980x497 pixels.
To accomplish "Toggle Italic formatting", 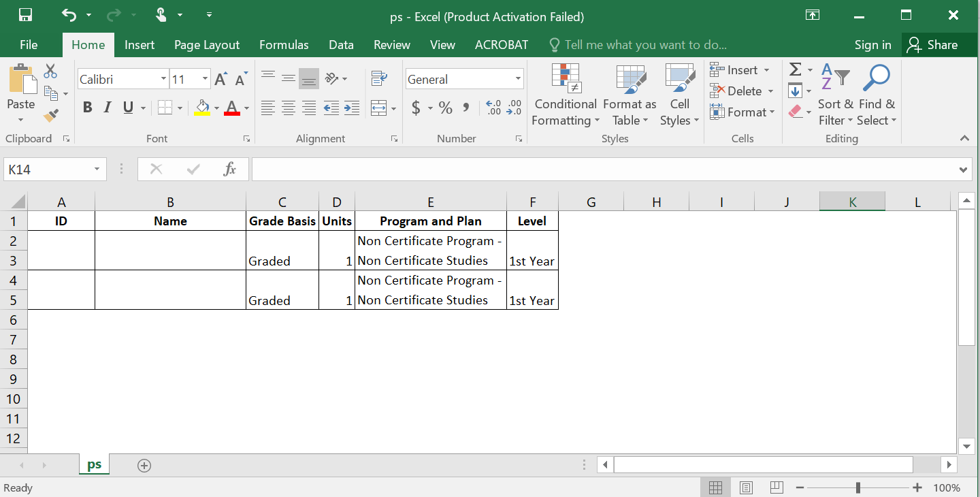I will click(107, 108).
